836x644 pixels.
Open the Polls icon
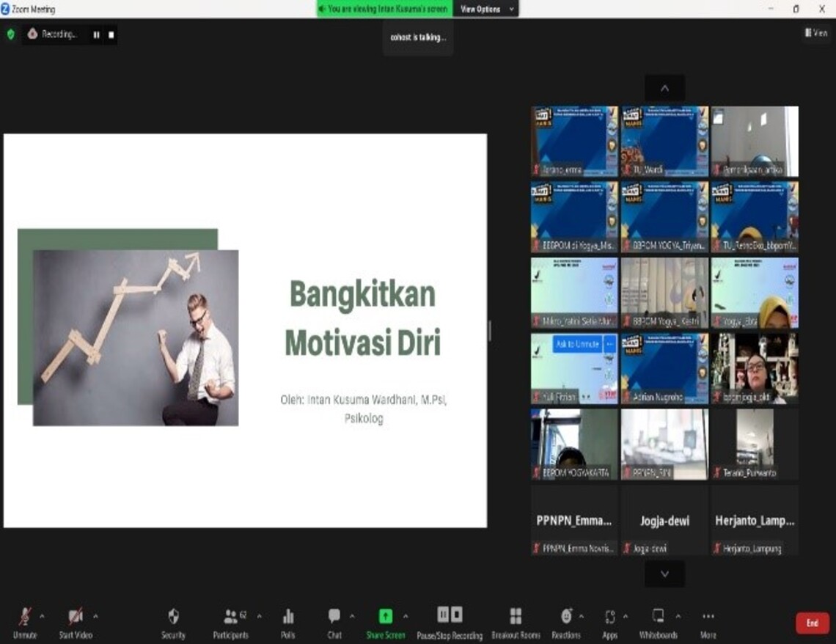[287, 617]
